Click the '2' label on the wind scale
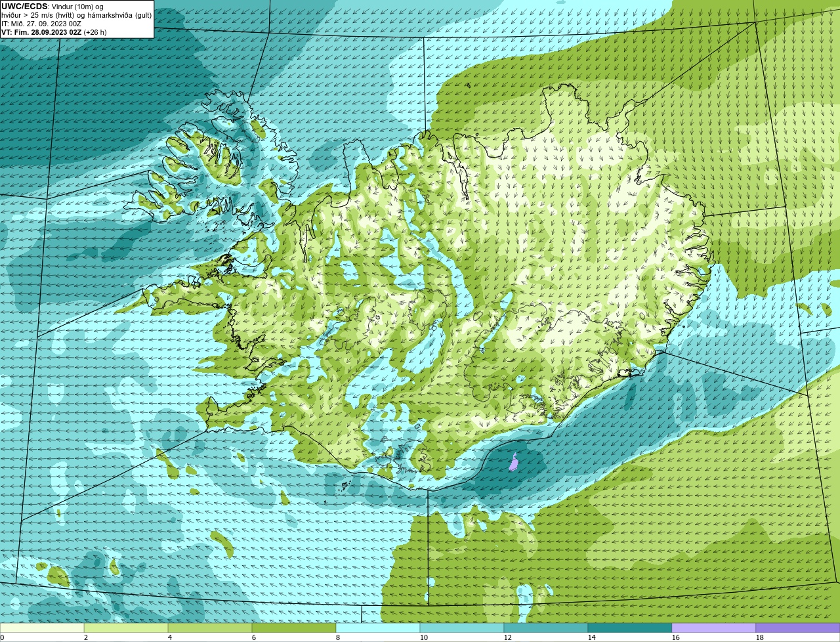The image size is (840, 642). [86, 637]
